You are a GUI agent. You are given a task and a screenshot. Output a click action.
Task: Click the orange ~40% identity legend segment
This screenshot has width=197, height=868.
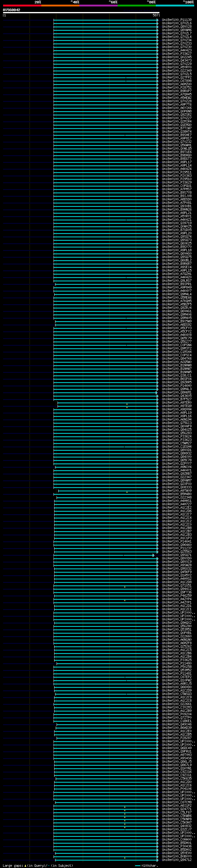[60, 6]
